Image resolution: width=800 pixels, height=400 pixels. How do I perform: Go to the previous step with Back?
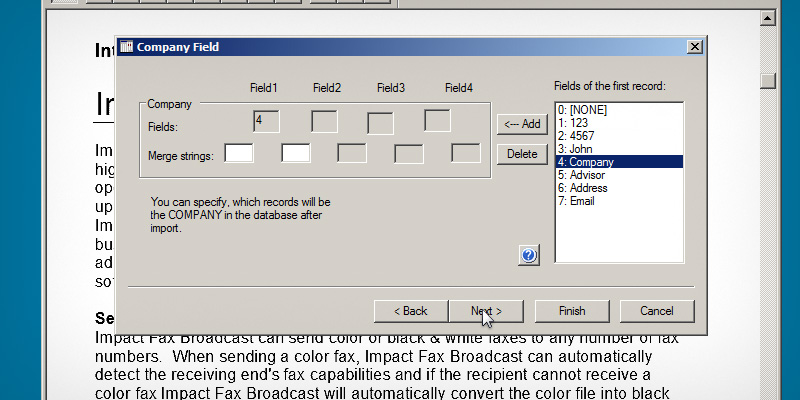tap(410, 311)
